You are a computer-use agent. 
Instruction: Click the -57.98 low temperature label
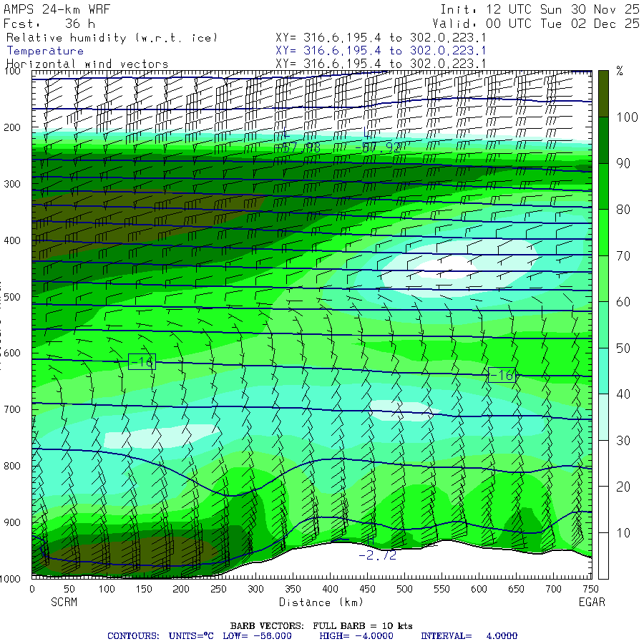pos(298,147)
